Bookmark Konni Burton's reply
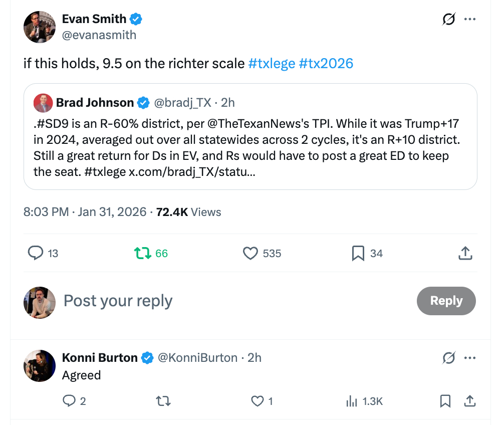Viewport: 504px width, 425px height. tap(445, 401)
